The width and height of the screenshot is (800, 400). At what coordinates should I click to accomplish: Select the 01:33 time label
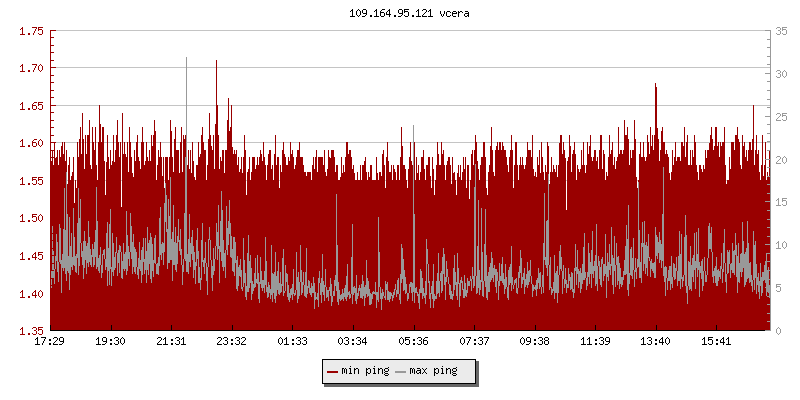click(x=292, y=341)
